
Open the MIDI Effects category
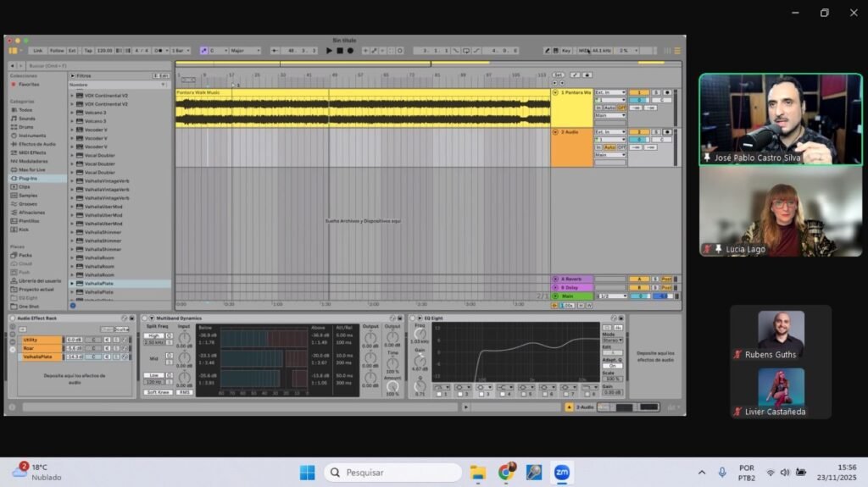tap(32, 152)
